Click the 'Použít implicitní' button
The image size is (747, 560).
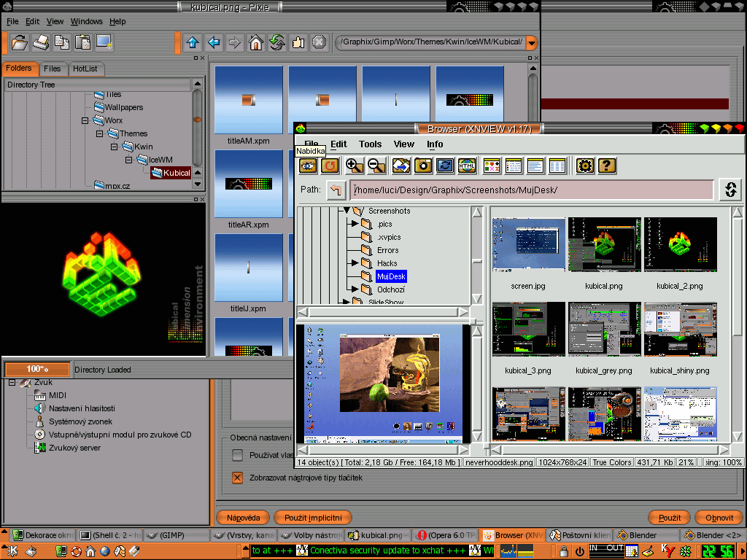313,518
